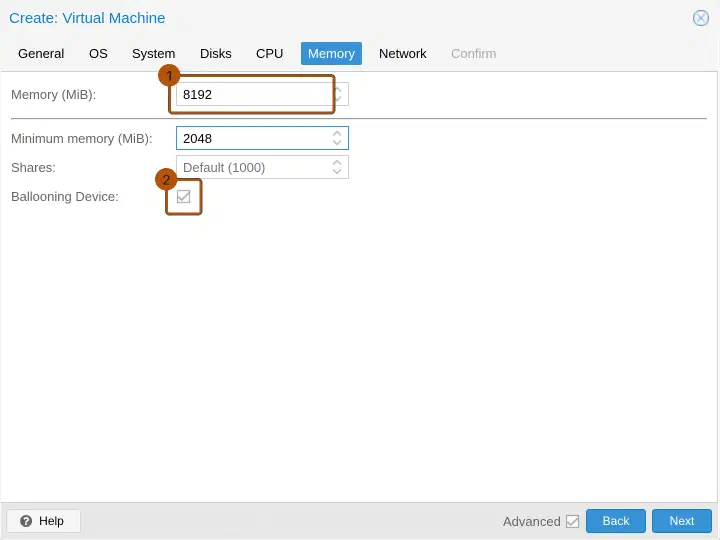This screenshot has height=540, width=720.
Task: Decrease Minimum memory with down arrow
Action: 337,143
